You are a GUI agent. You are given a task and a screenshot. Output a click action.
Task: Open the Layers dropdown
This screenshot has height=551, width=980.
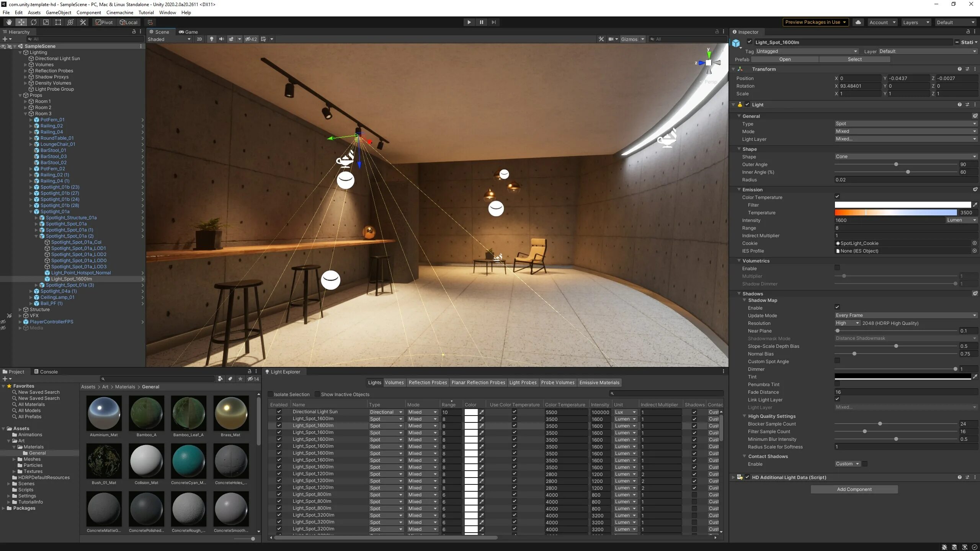916,22
